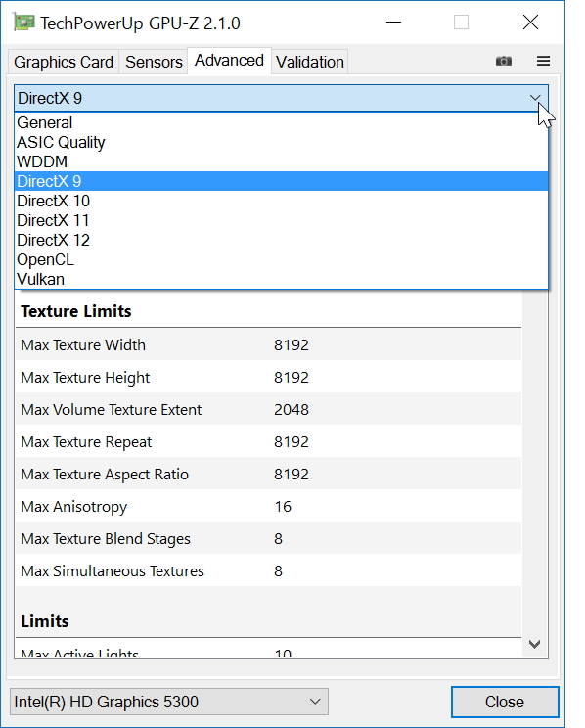585x728 pixels.
Task: Choose the highlighted DirectX 9 entry
Action: click(x=282, y=181)
